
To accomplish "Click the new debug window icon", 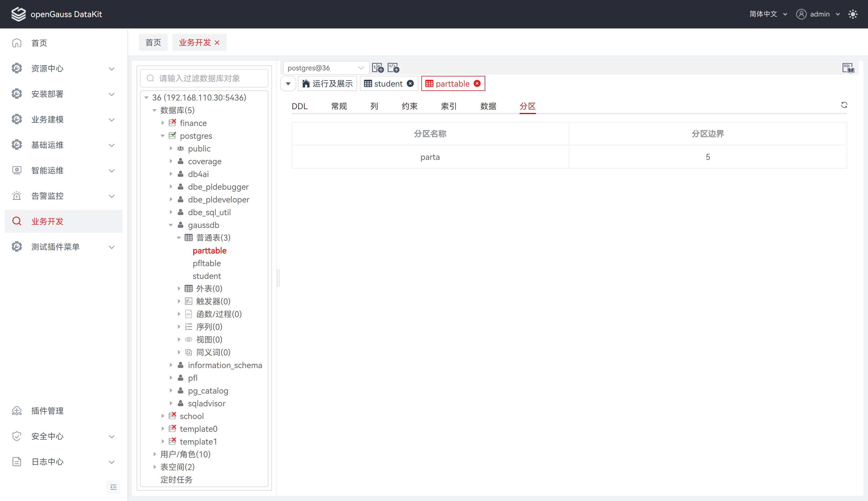I will tap(393, 68).
